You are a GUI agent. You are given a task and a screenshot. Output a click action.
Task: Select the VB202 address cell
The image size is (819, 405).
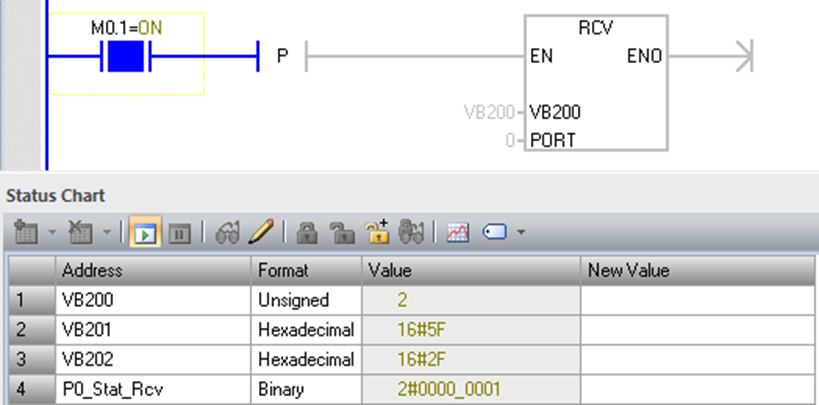(153, 360)
